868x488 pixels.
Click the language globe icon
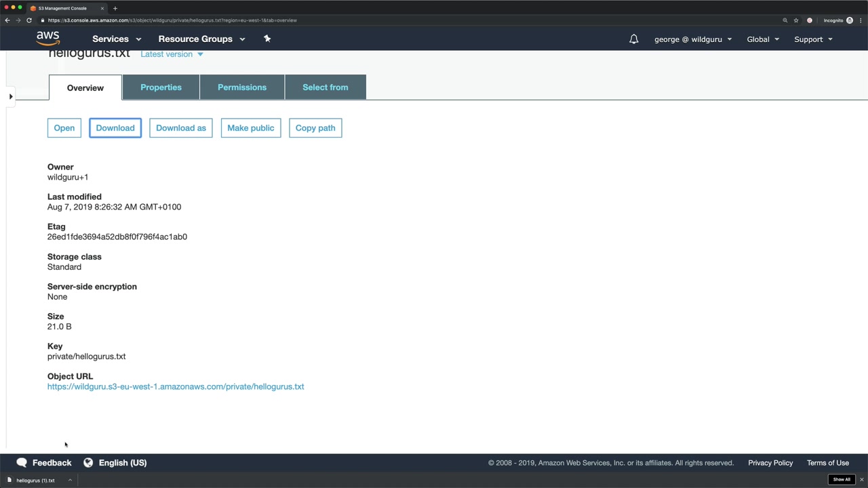pos(88,462)
